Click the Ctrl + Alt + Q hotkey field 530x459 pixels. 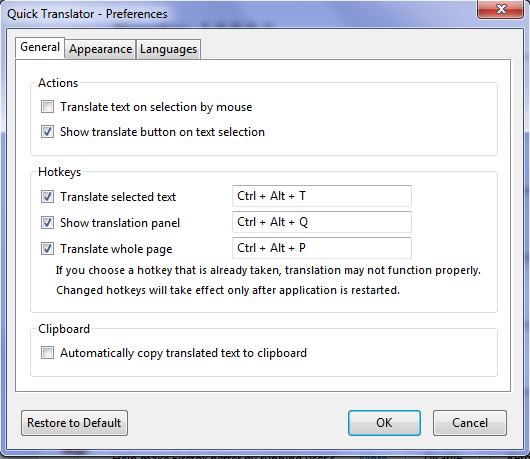[x=322, y=222]
